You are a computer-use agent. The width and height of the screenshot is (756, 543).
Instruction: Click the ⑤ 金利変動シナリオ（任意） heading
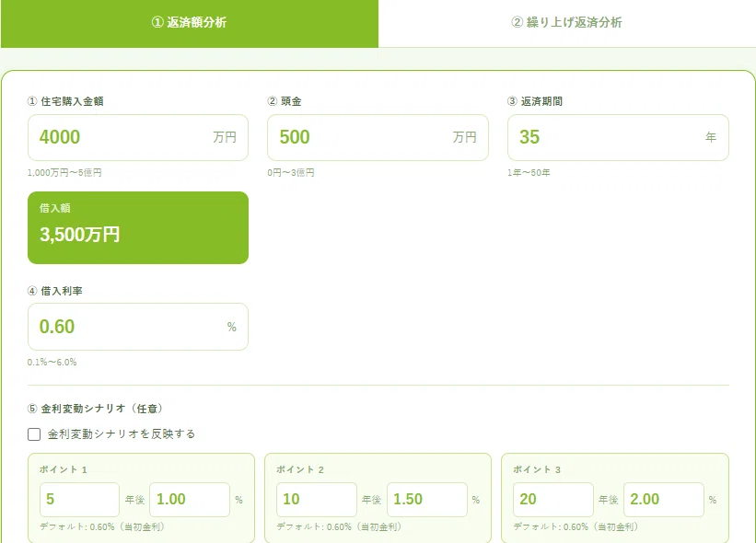[x=95, y=409]
